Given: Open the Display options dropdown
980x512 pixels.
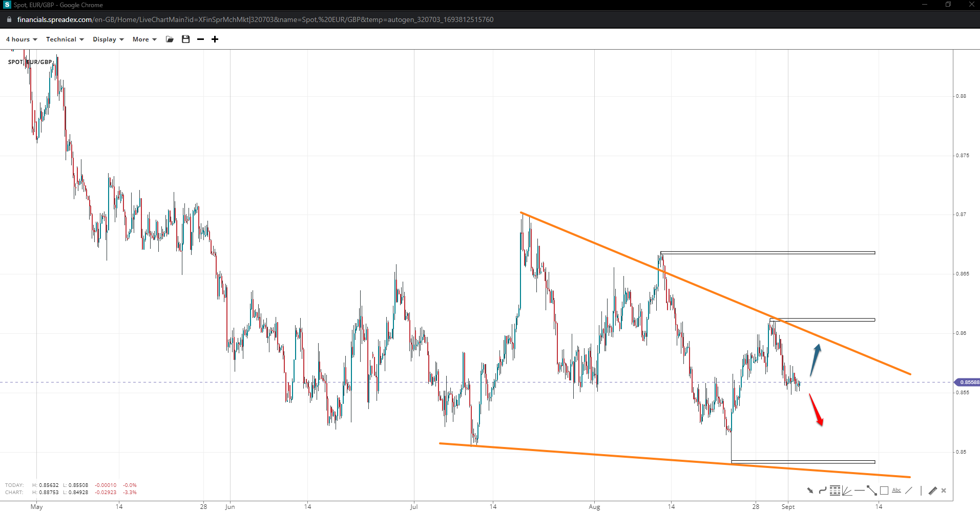Looking at the screenshot, I should click(x=108, y=39).
